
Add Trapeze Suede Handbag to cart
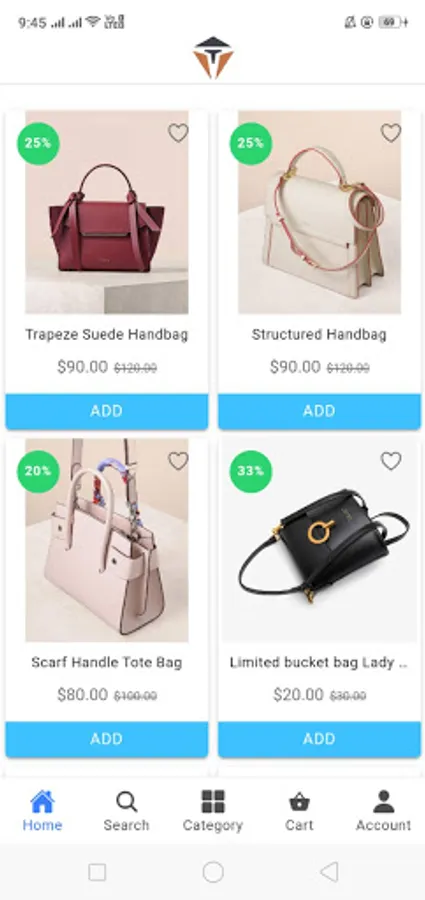click(x=107, y=411)
